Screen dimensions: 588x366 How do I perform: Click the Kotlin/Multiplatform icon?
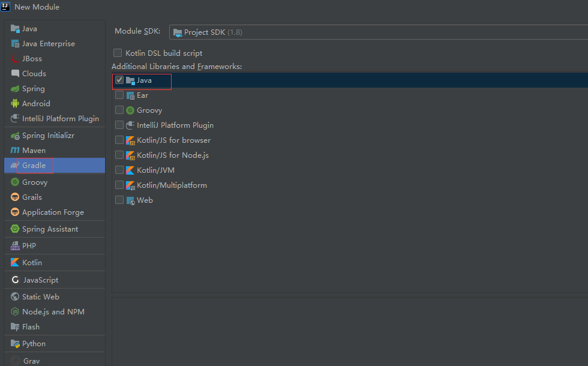pyautogui.click(x=130, y=185)
